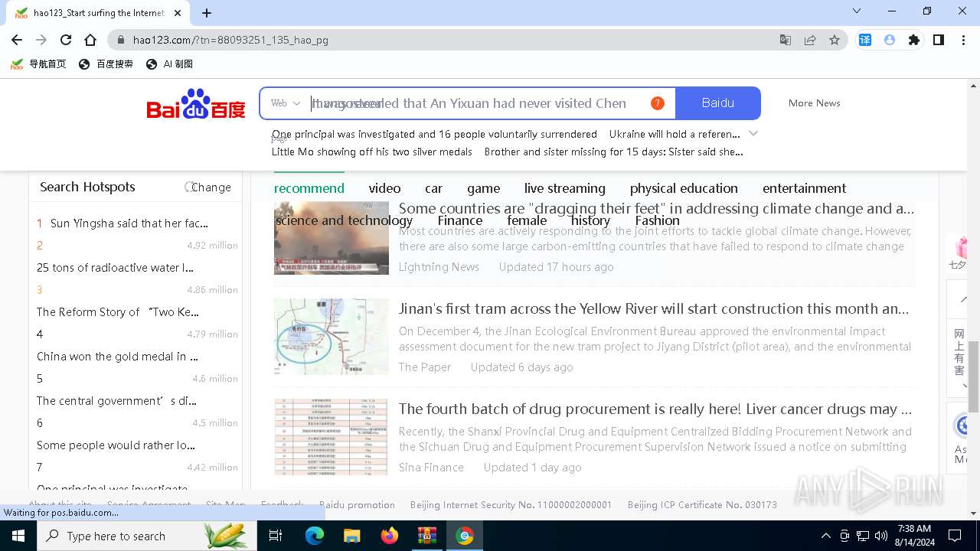Select the recommend tab
Image resolution: width=980 pixels, height=551 pixels.
pos(309,188)
